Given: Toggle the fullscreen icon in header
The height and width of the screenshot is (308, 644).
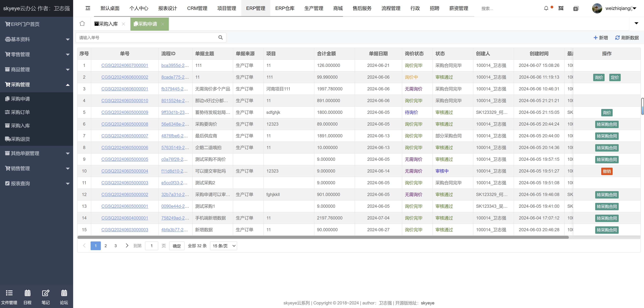Looking at the screenshot, I should point(561,8).
